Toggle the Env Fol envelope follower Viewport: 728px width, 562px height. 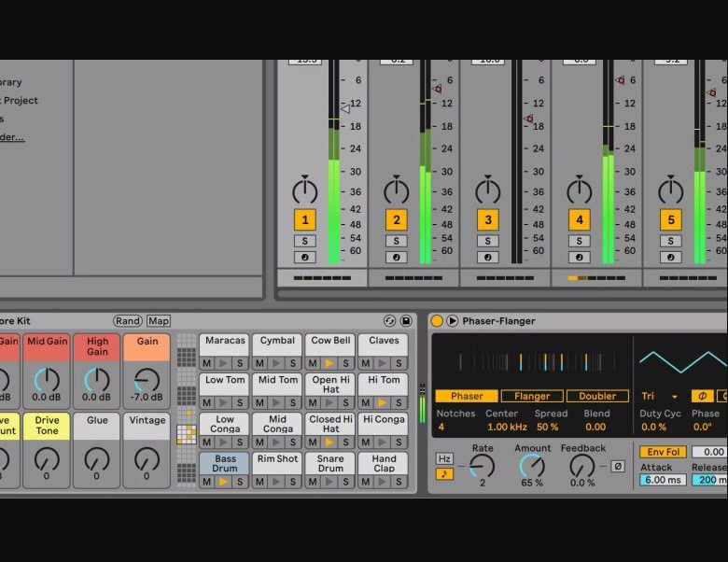pyautogui.click(x=663, y=452)
